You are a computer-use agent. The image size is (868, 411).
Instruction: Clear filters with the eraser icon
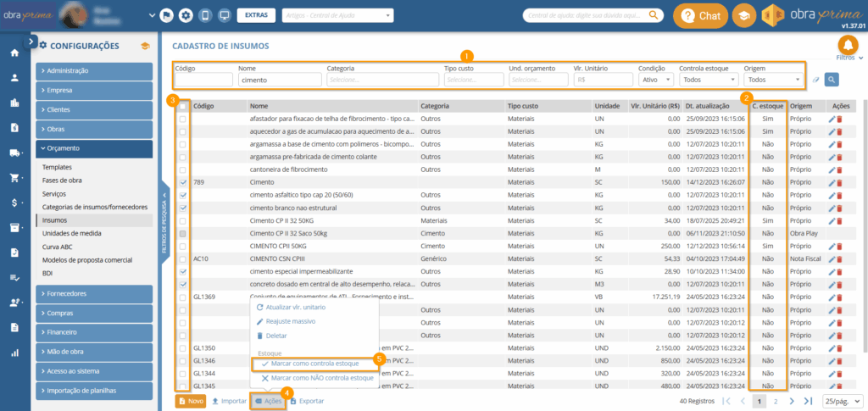(815, 81)
